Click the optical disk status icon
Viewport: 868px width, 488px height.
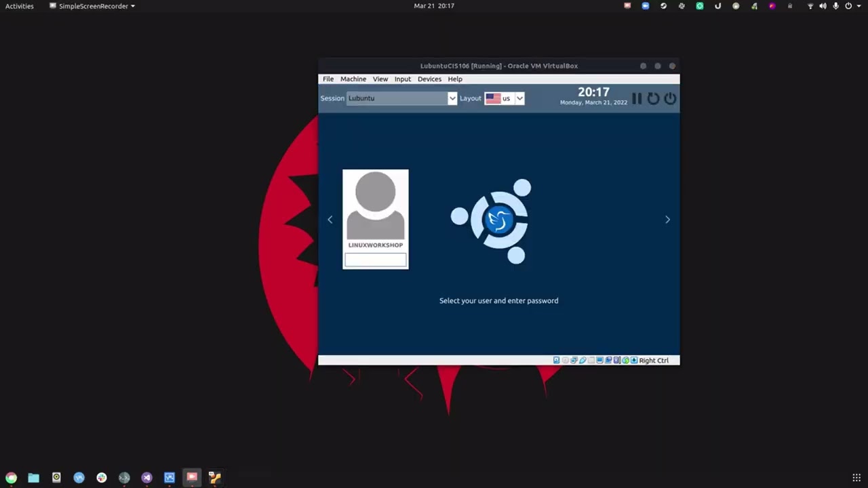pos(566,361)
